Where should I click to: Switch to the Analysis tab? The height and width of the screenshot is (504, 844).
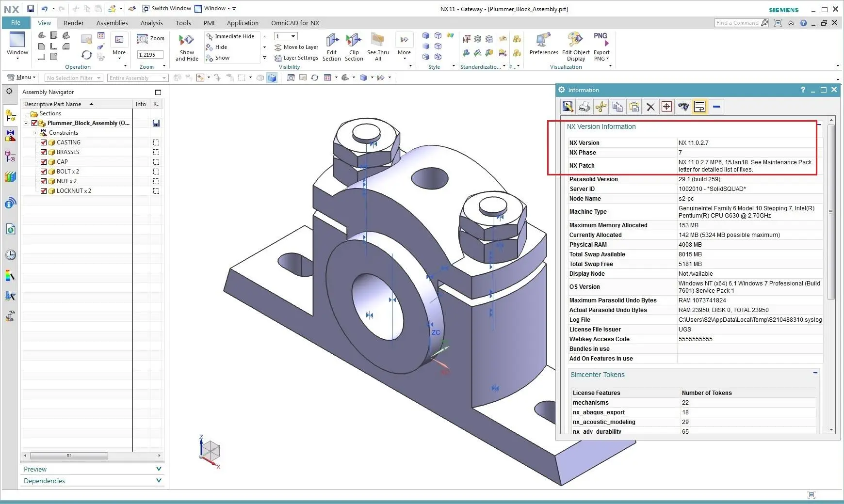[152, 23]
